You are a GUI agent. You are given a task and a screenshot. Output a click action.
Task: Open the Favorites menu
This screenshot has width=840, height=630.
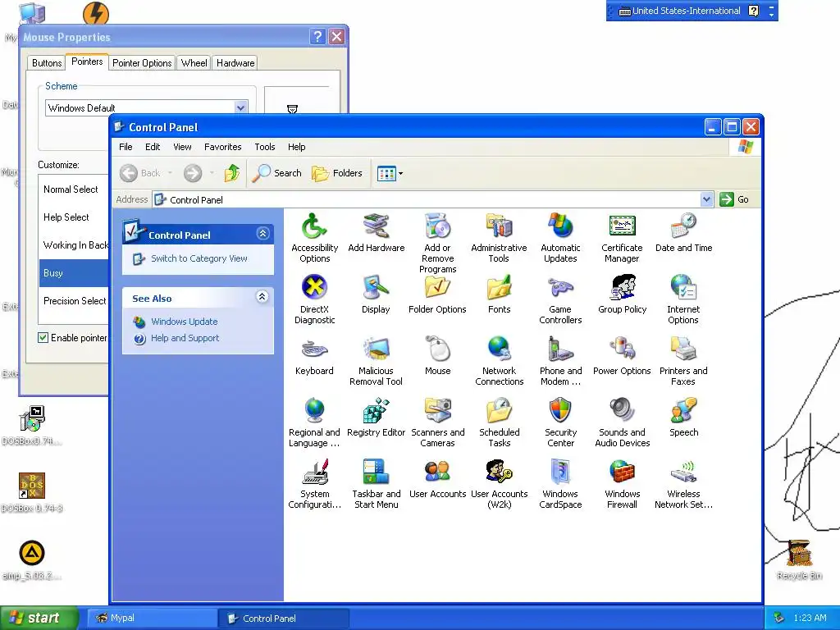(x=223, y=147)
